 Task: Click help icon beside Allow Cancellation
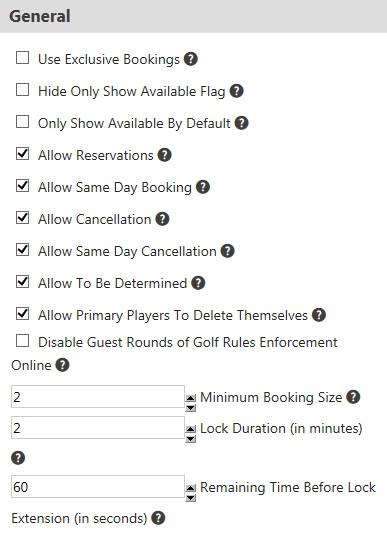click(162, 219)
